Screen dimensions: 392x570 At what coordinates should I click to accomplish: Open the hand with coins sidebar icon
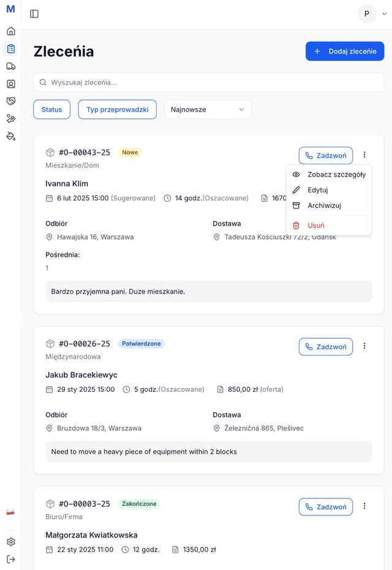click(11, 119)
